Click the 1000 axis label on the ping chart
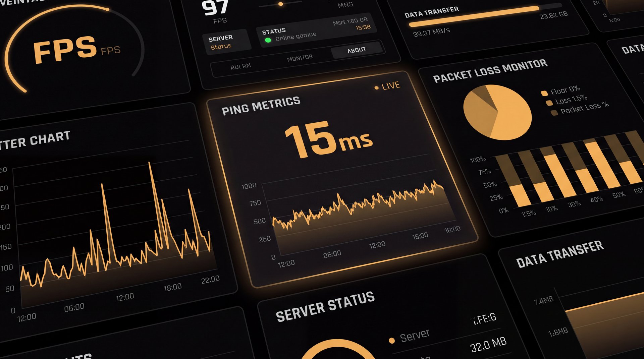The image size is (644, 359). pos(249,186)
